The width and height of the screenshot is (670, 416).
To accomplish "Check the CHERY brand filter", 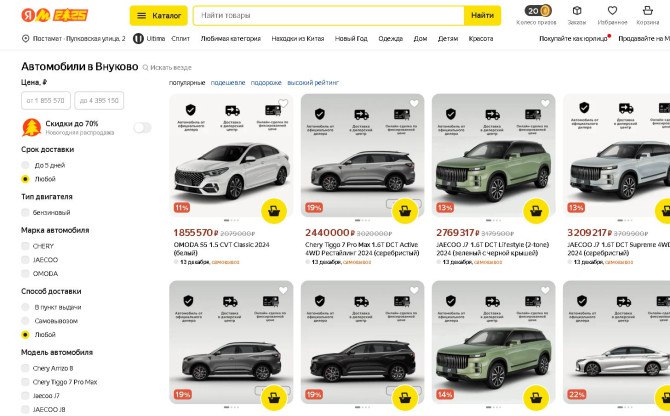I will 26,245.
